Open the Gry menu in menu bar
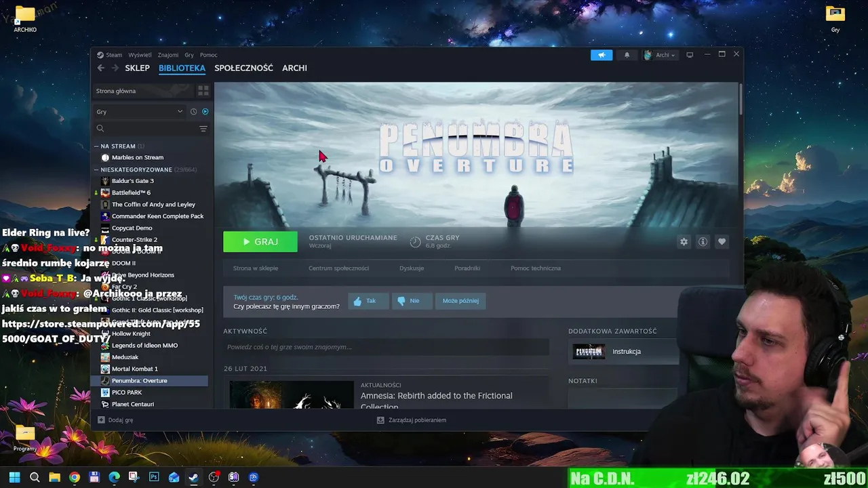This screenshot has height=488, width=868. tap(189, 55)
